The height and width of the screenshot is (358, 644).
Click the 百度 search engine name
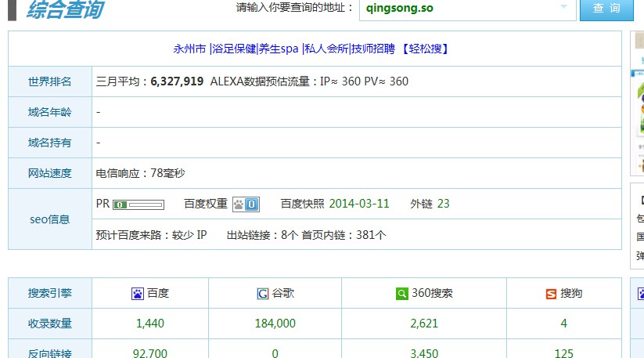coord(158,294)
